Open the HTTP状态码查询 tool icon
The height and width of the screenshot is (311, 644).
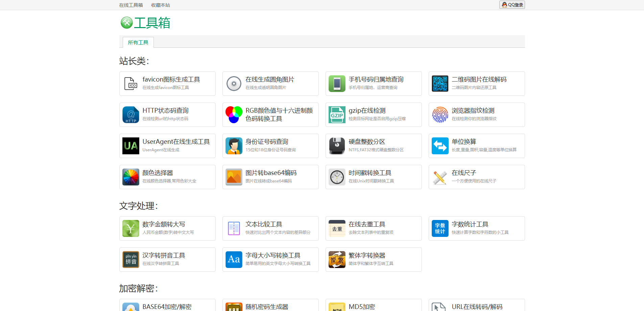[x=130, y=115]
